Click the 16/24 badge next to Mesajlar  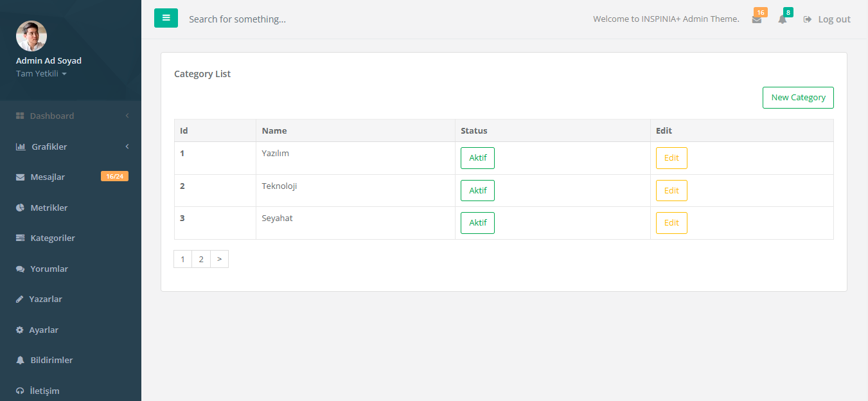(x=114, y=176)
